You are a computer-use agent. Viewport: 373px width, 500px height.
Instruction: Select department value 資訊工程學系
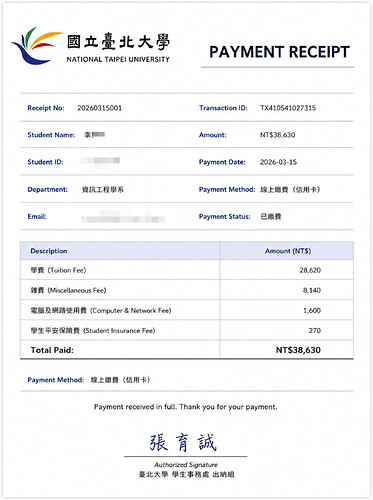103,190
